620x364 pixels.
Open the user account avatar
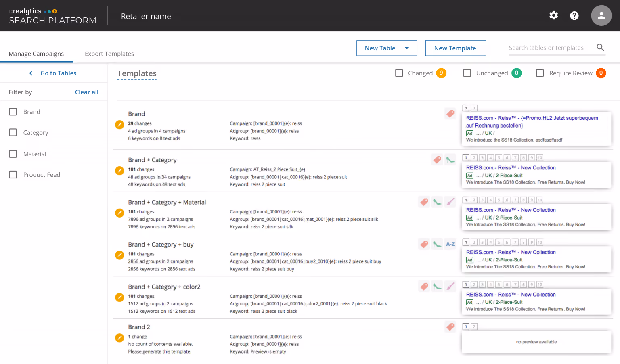pos(601,15)
